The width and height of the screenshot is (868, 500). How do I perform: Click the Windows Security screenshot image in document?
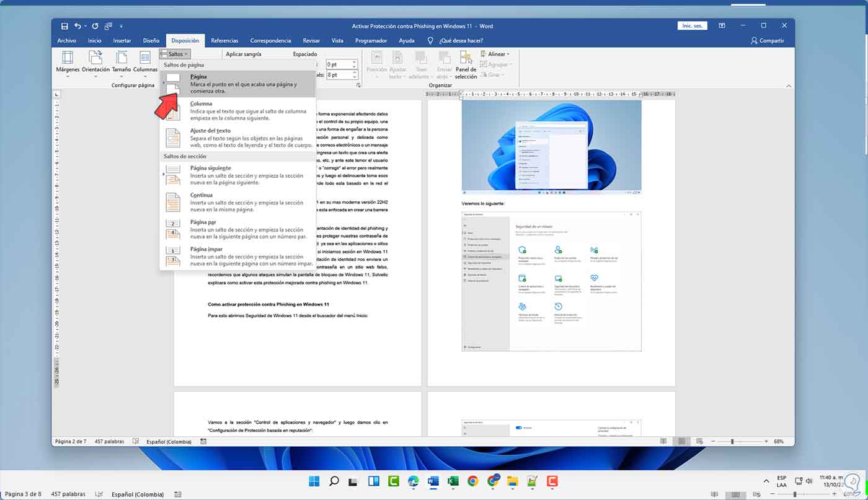click(551, 281)
